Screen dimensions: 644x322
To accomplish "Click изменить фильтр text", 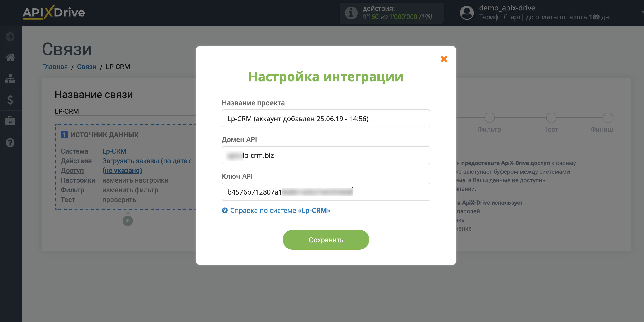I will (130, 190).
